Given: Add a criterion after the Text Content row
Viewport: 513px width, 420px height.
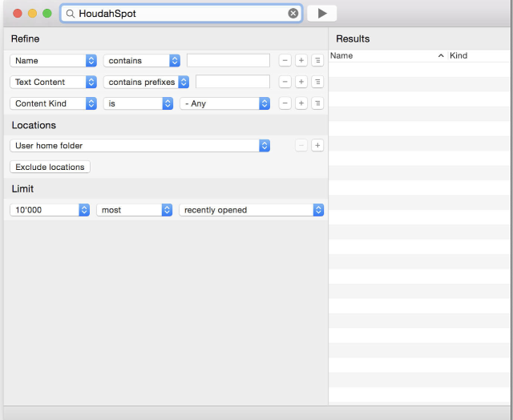Looking at the screenshot, I should 301,82.
